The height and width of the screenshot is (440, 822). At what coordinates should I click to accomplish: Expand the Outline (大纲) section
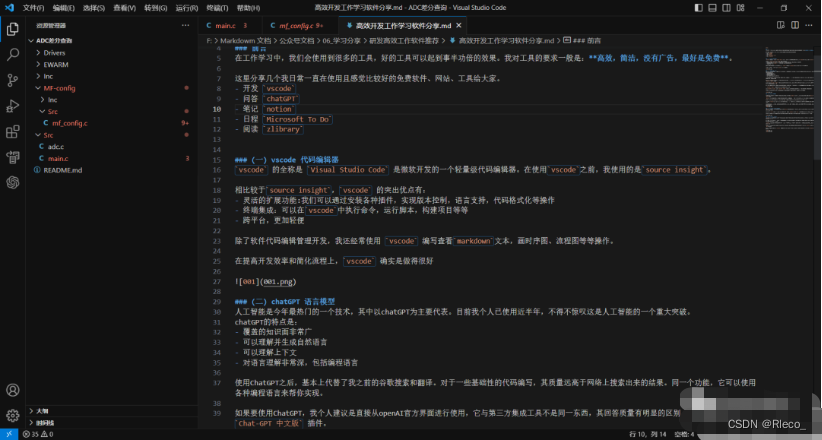(x=113, y=411)
